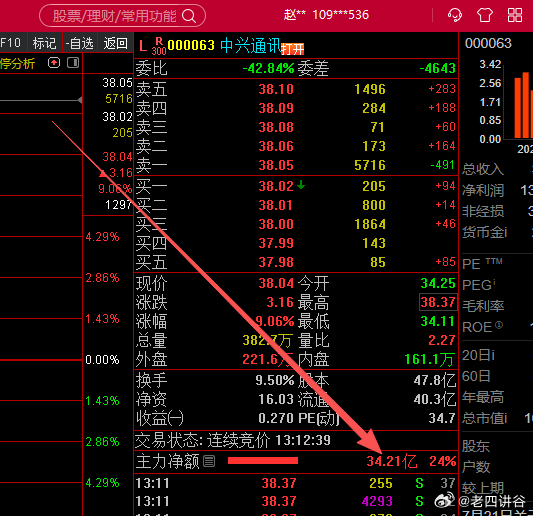This screenshot has height=516, width=533.
Task: Click the 4.29% red axis label
Action: [x=102, y=237]
